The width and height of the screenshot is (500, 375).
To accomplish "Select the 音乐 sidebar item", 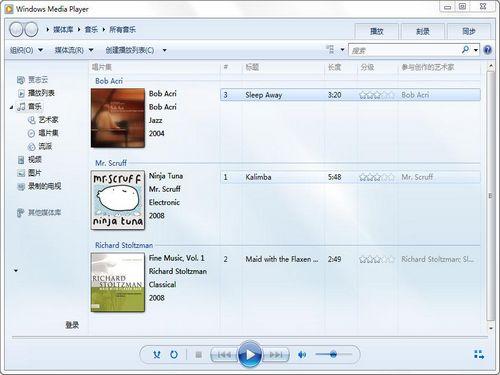I will (30, 106).
